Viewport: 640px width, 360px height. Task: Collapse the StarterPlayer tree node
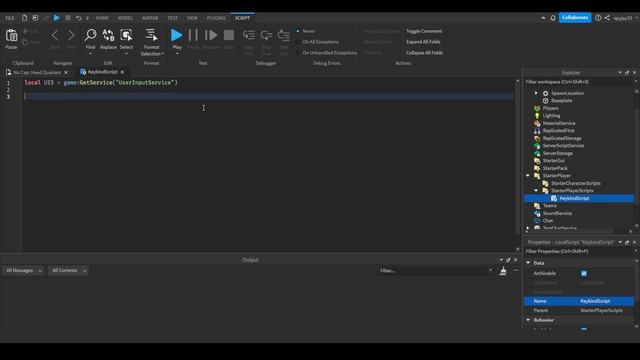tap(528, 176)
